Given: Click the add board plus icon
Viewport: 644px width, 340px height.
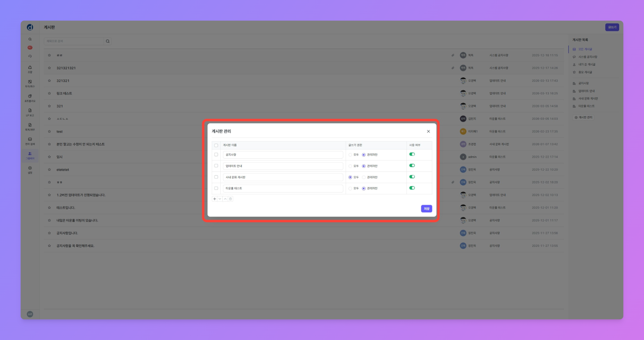Looking at the screenshot, I should coord(215,199).
